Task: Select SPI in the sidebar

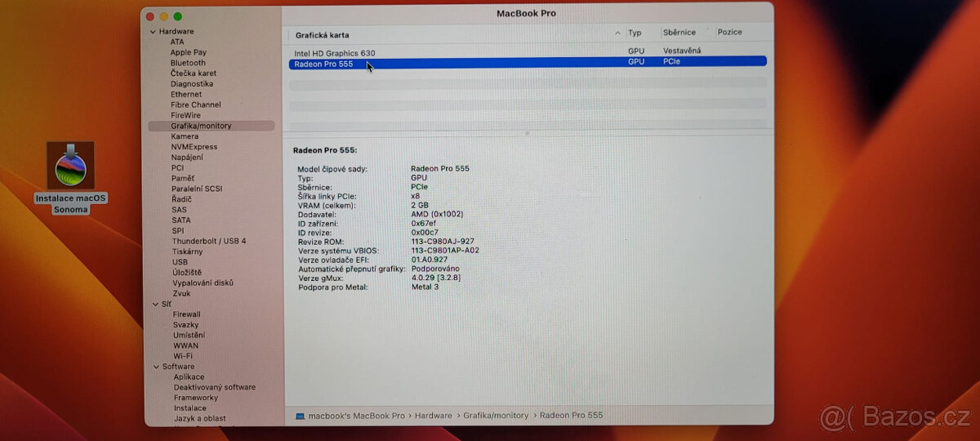Action: 178,230
